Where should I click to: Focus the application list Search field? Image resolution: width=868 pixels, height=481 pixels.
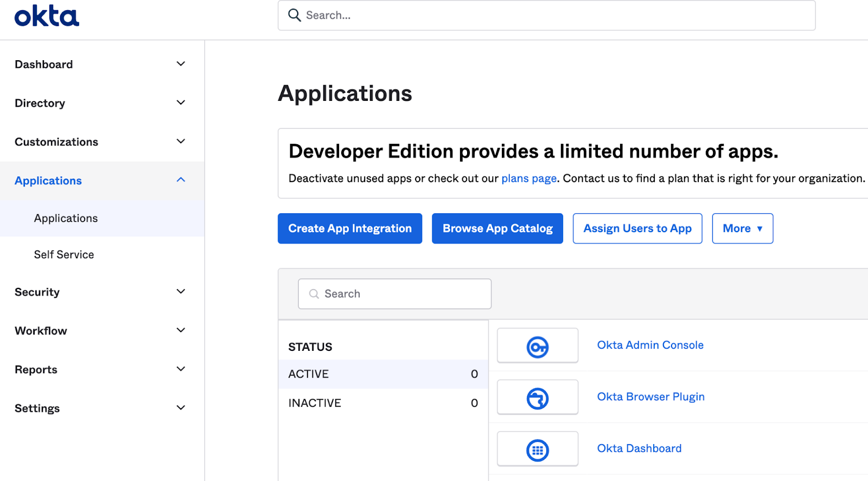[x=394, y=294]
